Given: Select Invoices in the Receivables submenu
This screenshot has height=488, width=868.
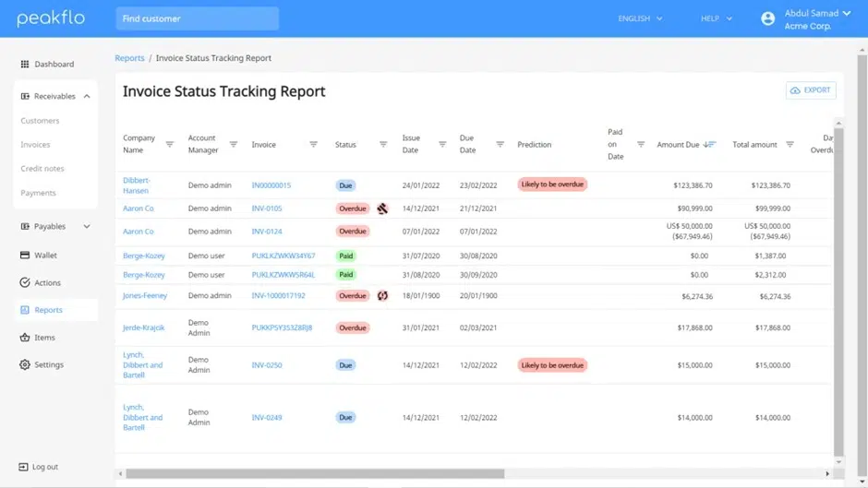Looking at the screenshot, I should (x=35, y=145).
